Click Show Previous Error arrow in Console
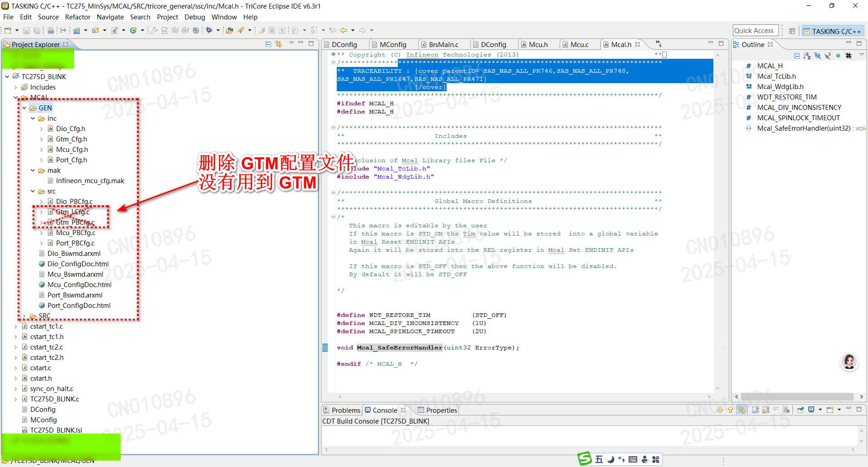Screen dimensions: 868x467 pos(731,410)
